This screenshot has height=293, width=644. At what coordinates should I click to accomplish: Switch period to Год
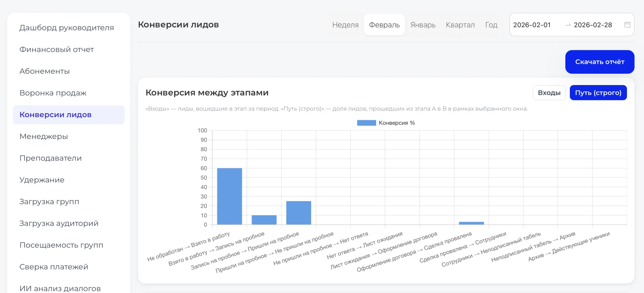[491, 25]
